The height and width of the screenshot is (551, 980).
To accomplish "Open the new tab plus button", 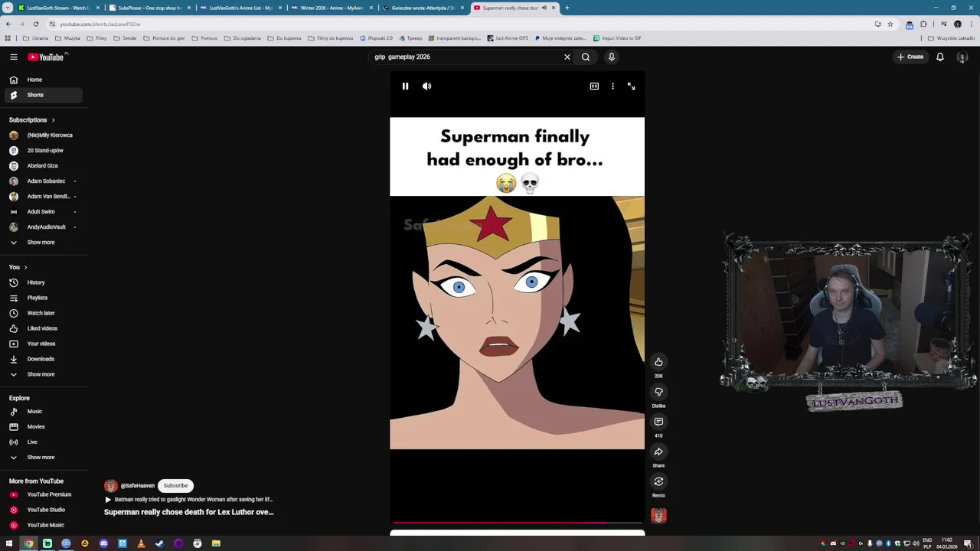I will point(567,8).
